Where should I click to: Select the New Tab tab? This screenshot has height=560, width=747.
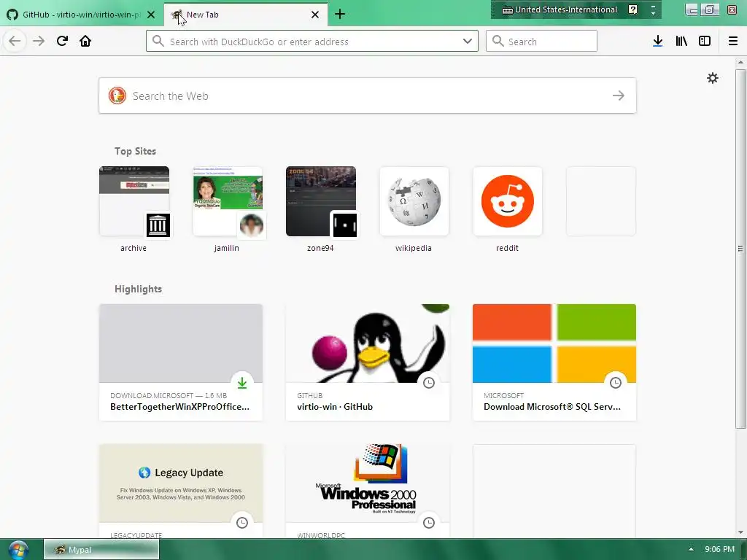coord(245,15)
